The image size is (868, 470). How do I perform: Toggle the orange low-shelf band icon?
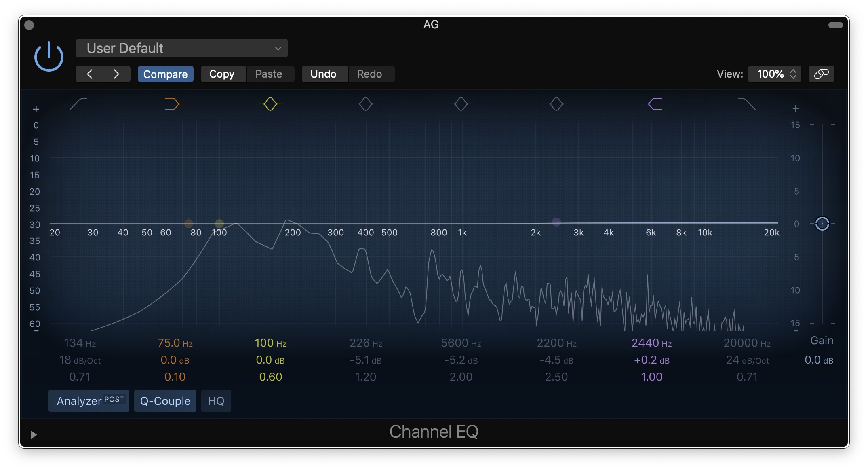point(175,104)
